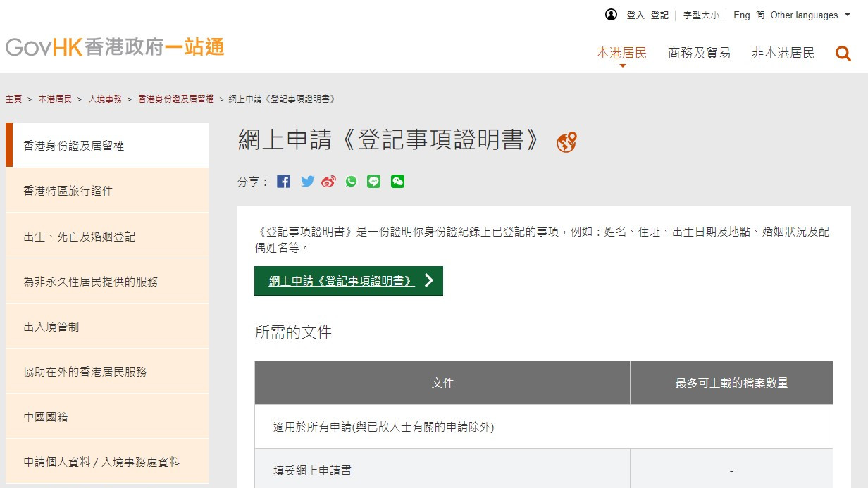868x488 pixels.
Task: Click the 字型大小 font size link
Action: pos(701,15)
